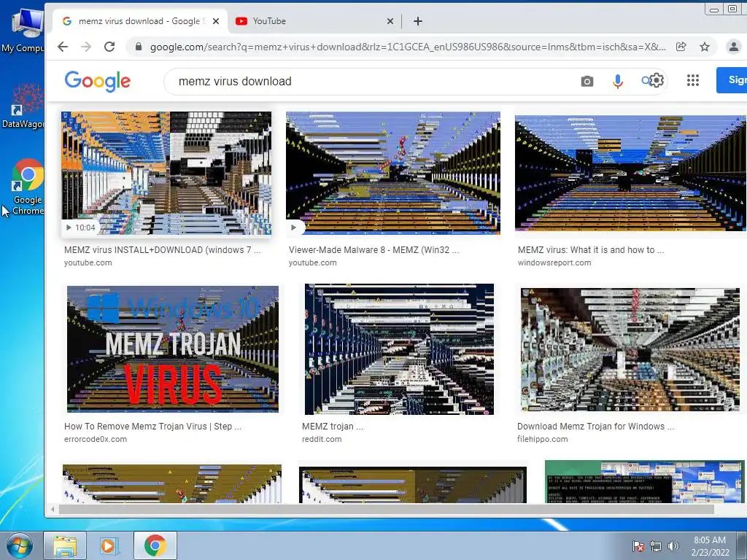View site info via the padlock icon
The height and width of the screenshot is (560, 747).
[x=139, y=47]
